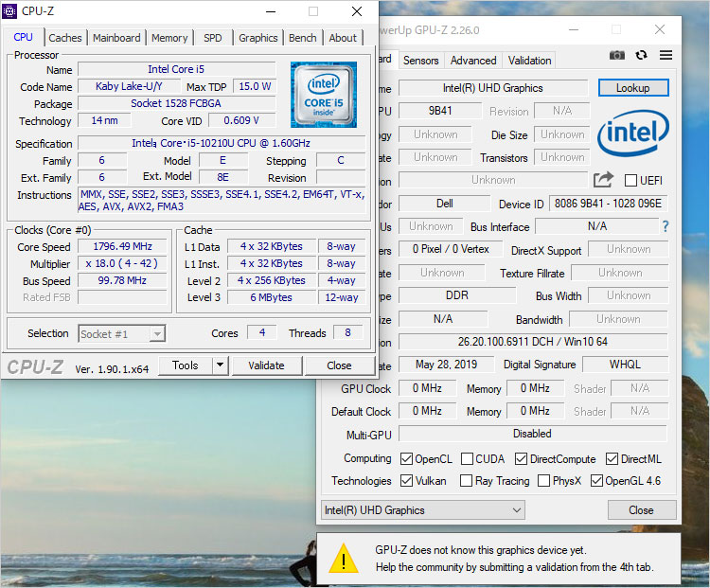Click the Multi-GPU Disabled field
710x588 pixels.
pyautogui.click(x=532, y=434)
